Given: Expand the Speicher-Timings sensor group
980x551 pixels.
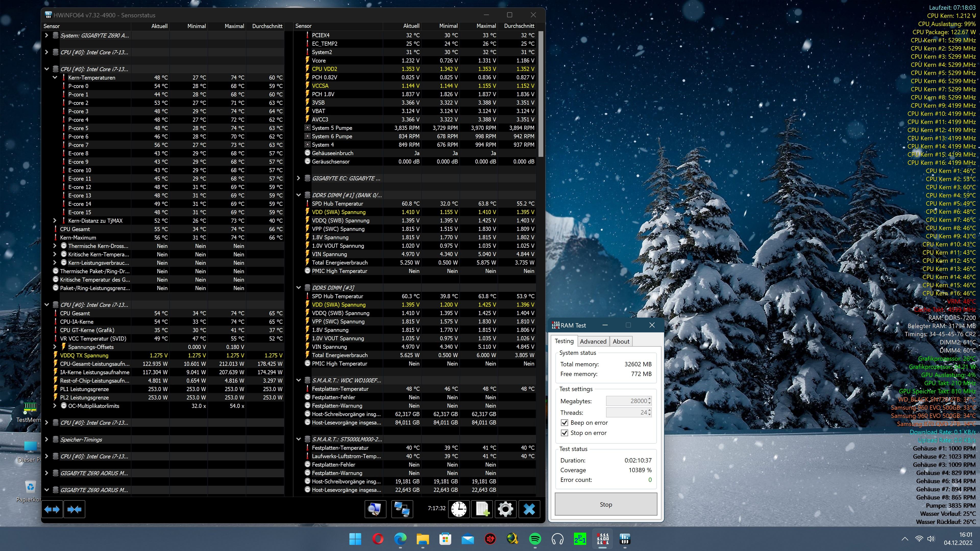Looking at the screenshot, I should 46,440.
